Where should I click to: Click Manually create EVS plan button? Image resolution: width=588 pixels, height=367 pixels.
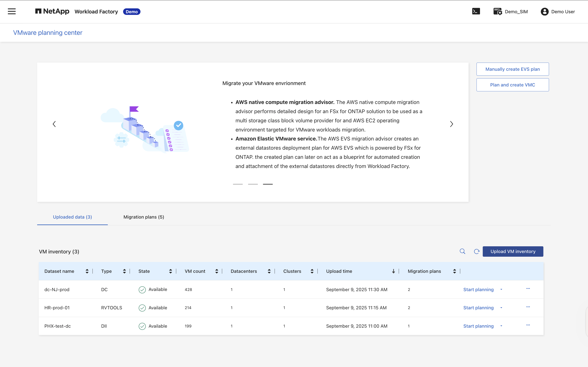click(512, 69)
